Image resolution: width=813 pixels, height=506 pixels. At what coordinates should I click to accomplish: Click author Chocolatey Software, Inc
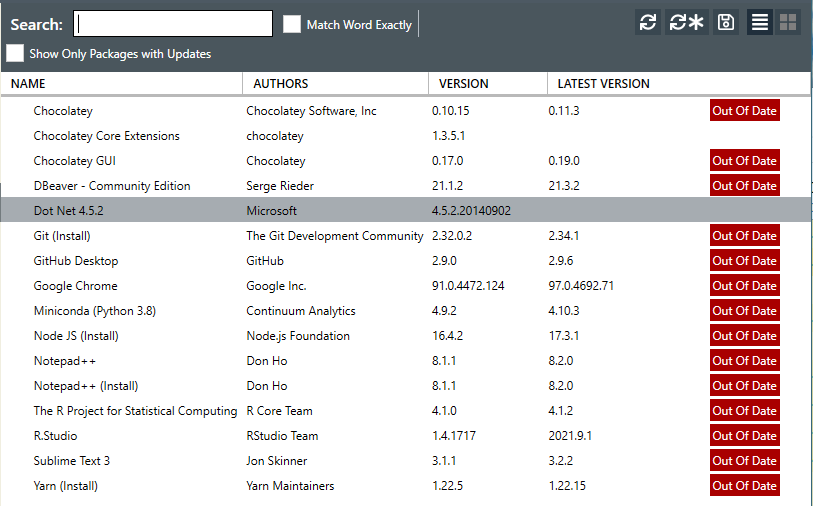[311, 111]
